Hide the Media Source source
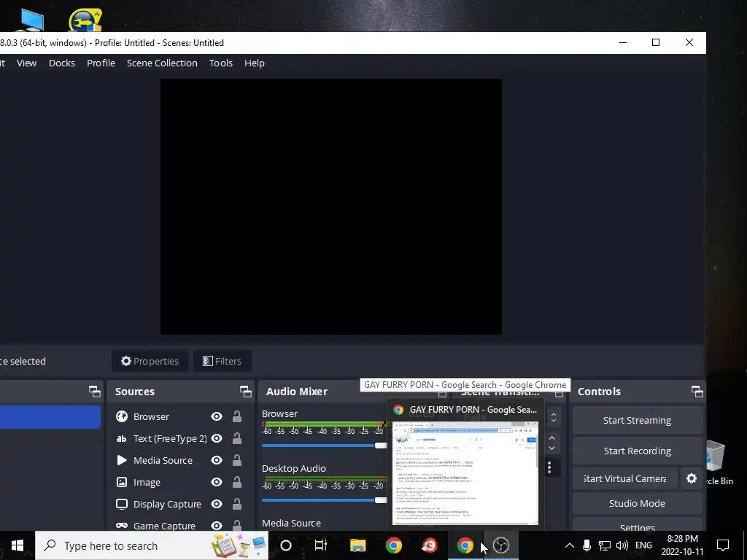 click(217, 460)
